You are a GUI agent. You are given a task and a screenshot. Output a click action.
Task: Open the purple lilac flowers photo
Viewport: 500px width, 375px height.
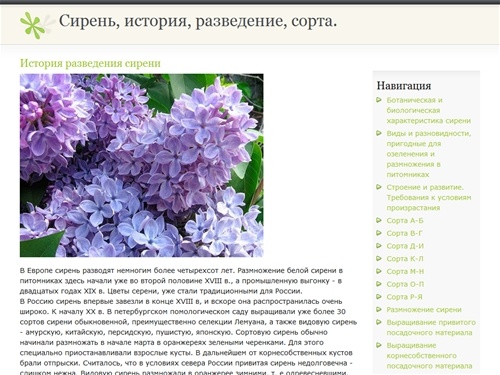coord(142,165)
